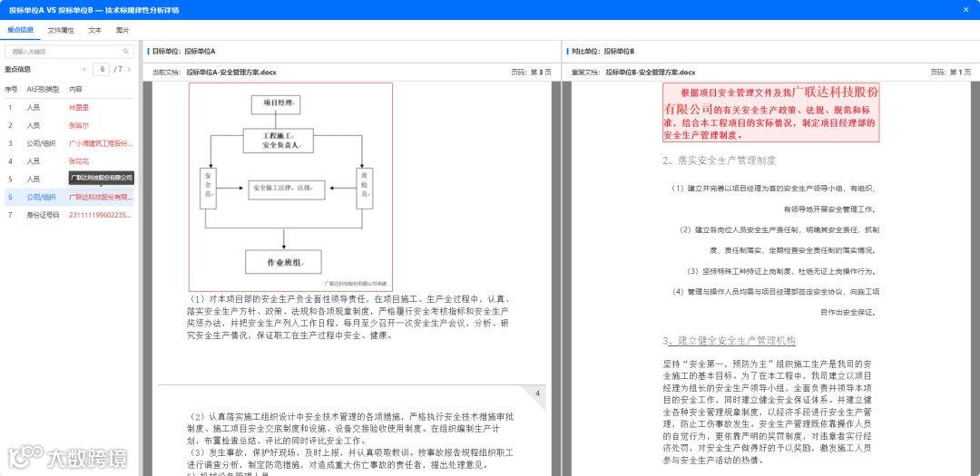980x476 pixels.
Task: Switch to the 重点信息 tab
Action: click(x=21, y=30)
